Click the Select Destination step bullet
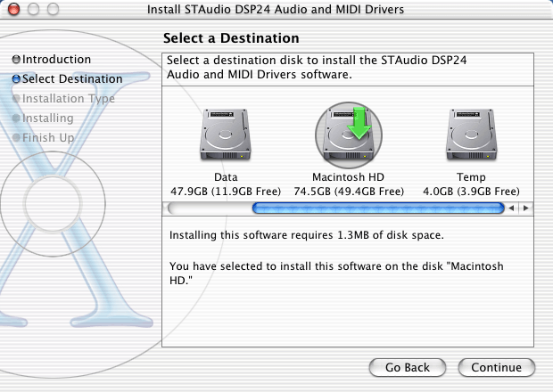Screen dimensions: 553x392 click(16, 79)
